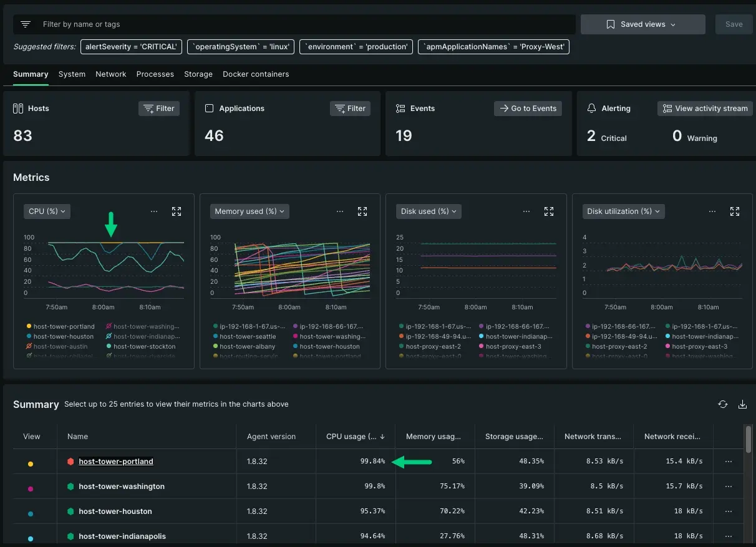This screenshot has height=547, width=756.
Task: Open the host-tower-portland host link
Action: (x=116, y=462)
